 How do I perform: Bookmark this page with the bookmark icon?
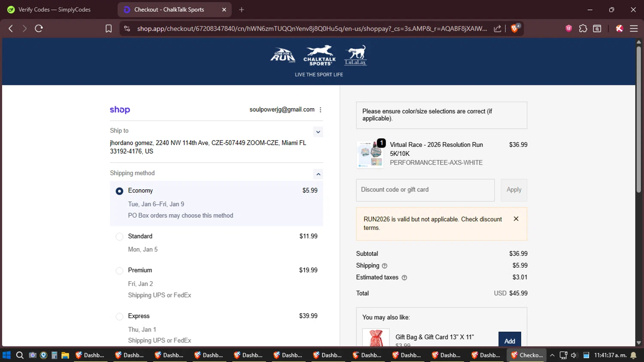click(109, 28)
